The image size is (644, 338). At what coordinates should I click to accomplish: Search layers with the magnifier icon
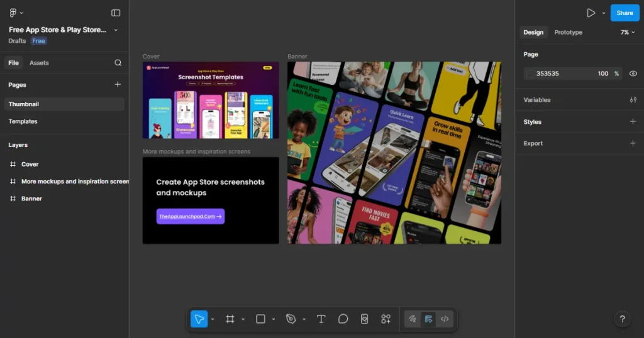(118, 63)
